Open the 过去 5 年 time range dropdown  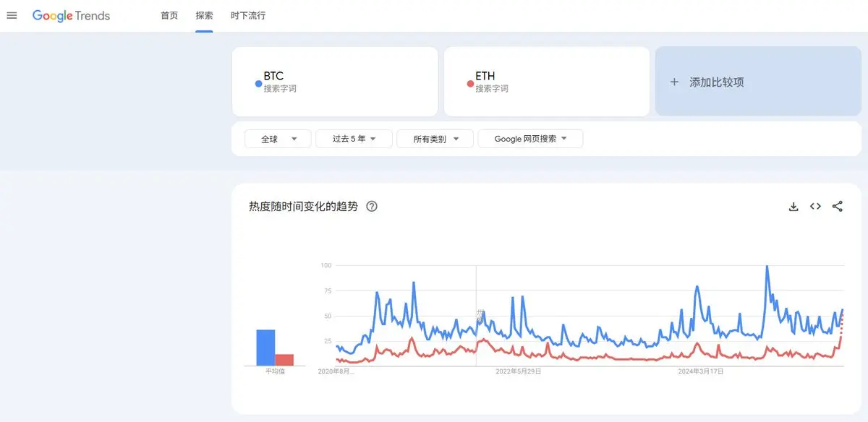click(354, 139)
